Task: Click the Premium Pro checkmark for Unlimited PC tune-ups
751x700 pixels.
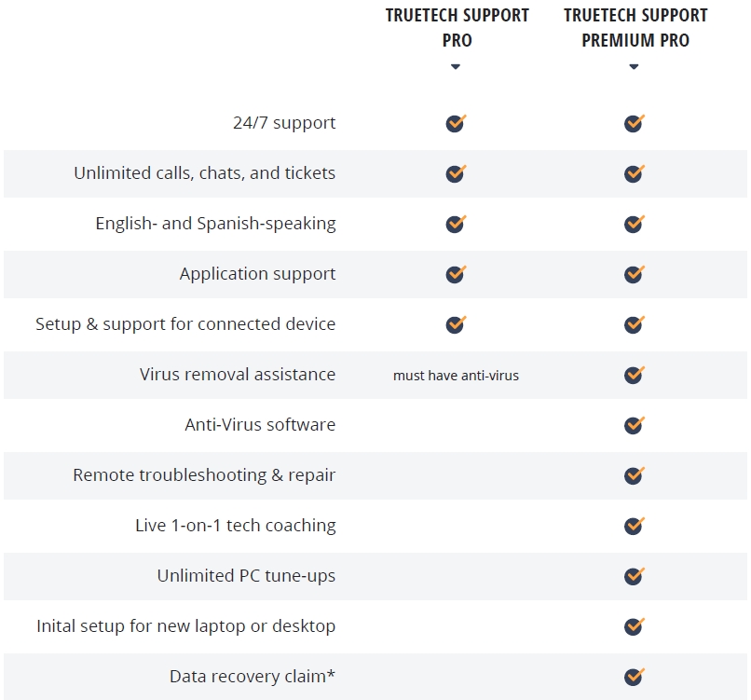Action: tap(635, 576)
